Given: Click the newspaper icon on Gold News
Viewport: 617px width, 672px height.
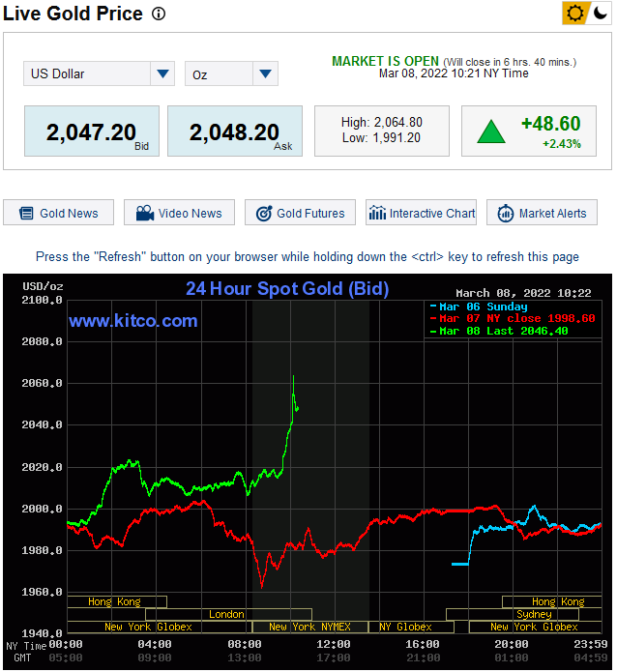Looking at the screenshot, I should coord(26,213).
